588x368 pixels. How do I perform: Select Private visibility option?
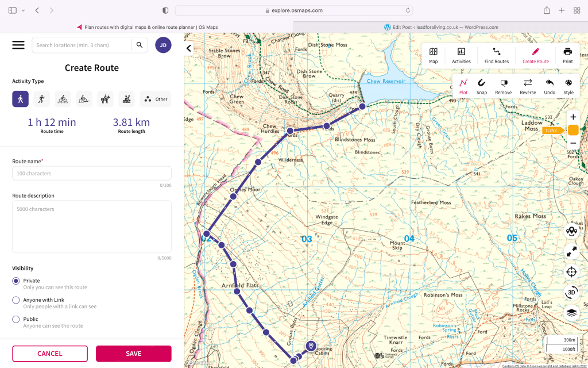point(16,281)
